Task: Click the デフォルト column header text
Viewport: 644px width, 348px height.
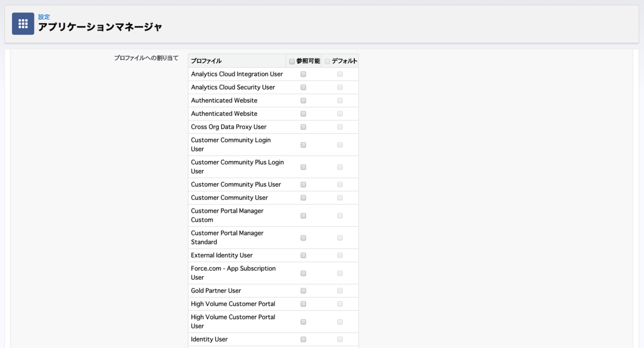Action: 345,61
